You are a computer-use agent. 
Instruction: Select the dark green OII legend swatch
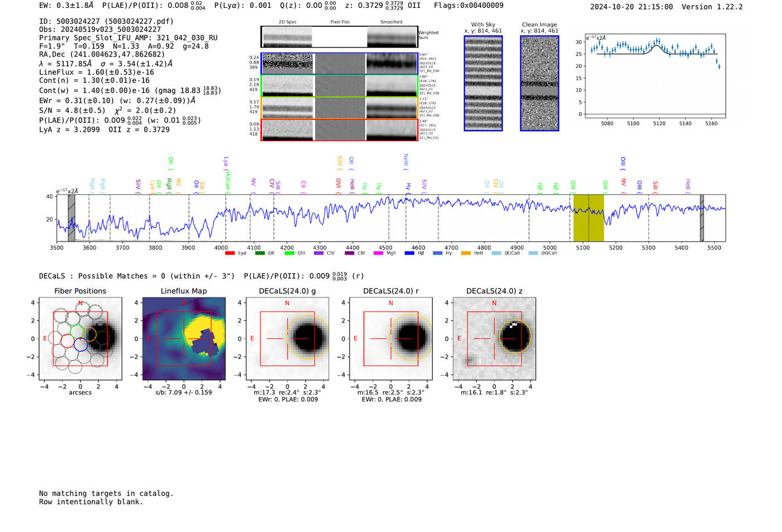[x=260, y=253]
